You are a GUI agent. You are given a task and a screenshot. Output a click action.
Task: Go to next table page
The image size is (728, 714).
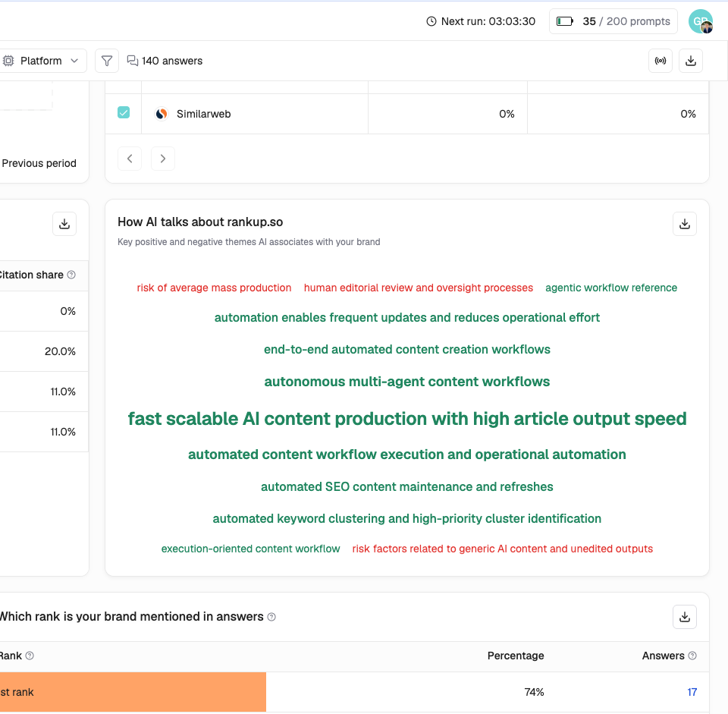tap(163, 159)
